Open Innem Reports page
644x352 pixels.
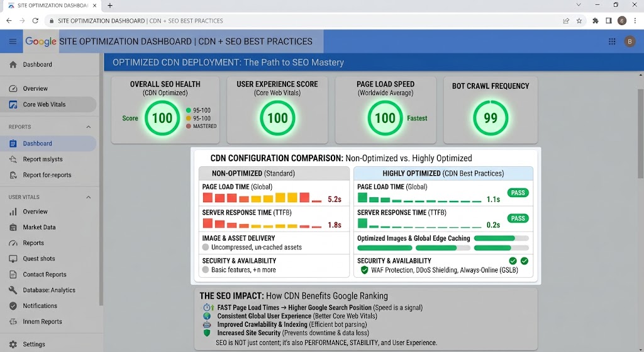click(48, 322)
